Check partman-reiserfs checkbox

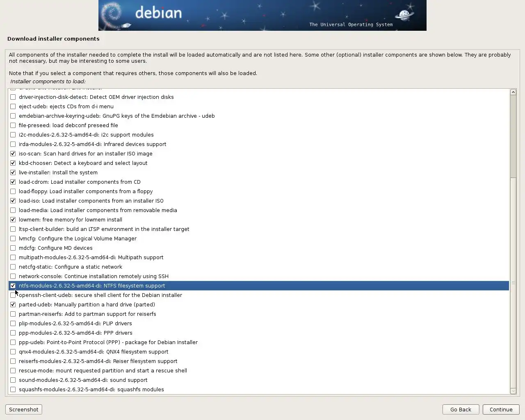tap(13, 314)
